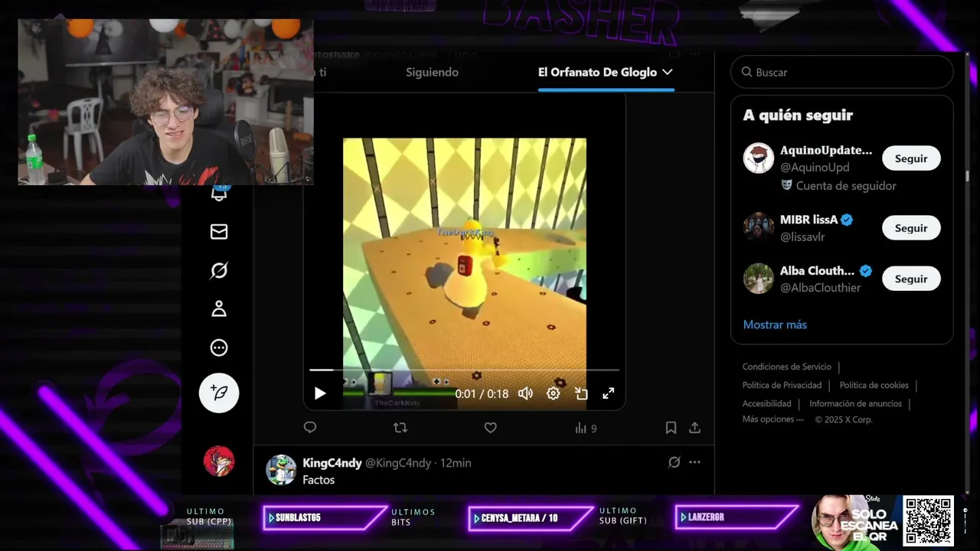Open Condiciones de Servicio link
This screenshot has width=980, height=551.
coord(786,367)
